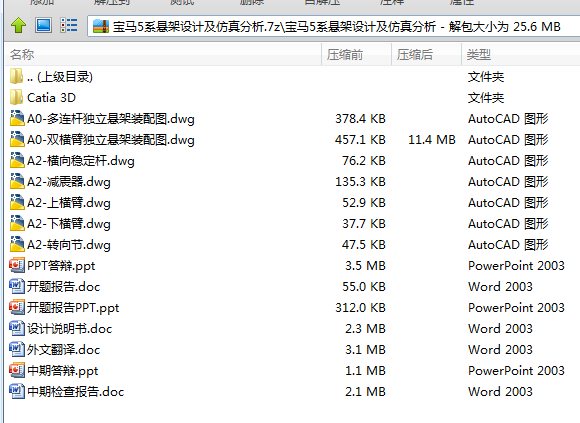Click the A2-下横臂.dwg file icon
Screen dimensions: 580x423
pos(17,223)
